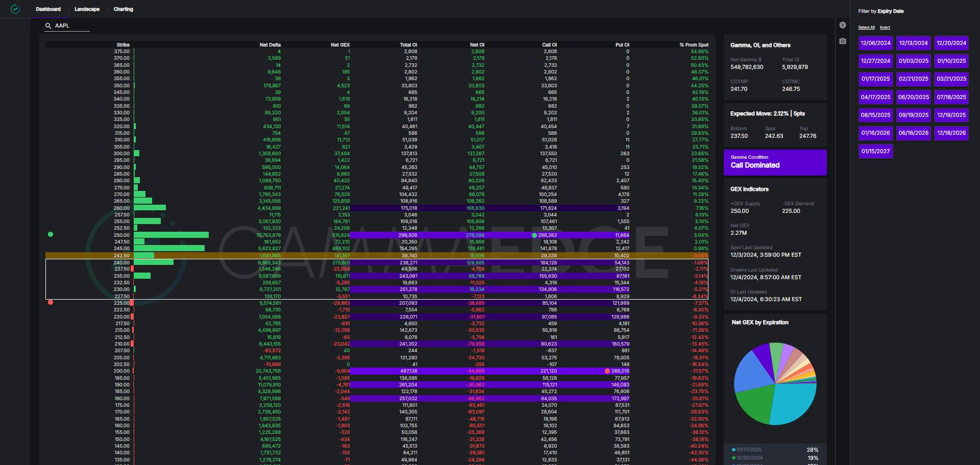Viewport: 980px width, 465px height.
Task: Click the Net GEX column header
Action: pyautogui.click(x=339, y=45)
